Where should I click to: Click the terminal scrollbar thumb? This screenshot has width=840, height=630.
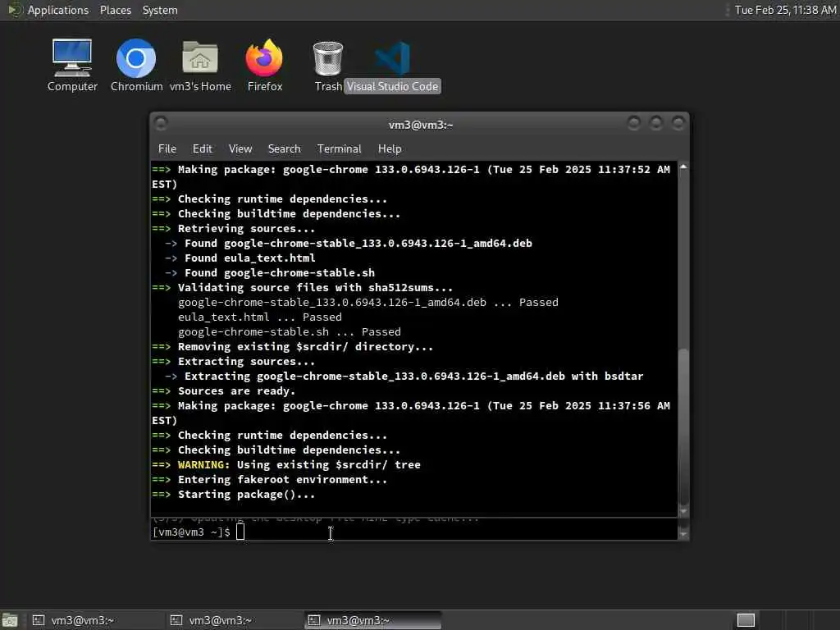(x=683, y=425)
